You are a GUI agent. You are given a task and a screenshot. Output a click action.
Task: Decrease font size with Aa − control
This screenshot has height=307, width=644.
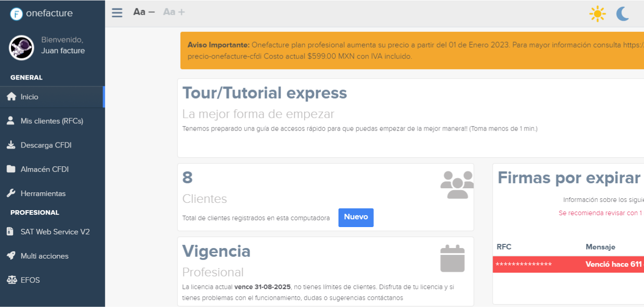[144, 12]
